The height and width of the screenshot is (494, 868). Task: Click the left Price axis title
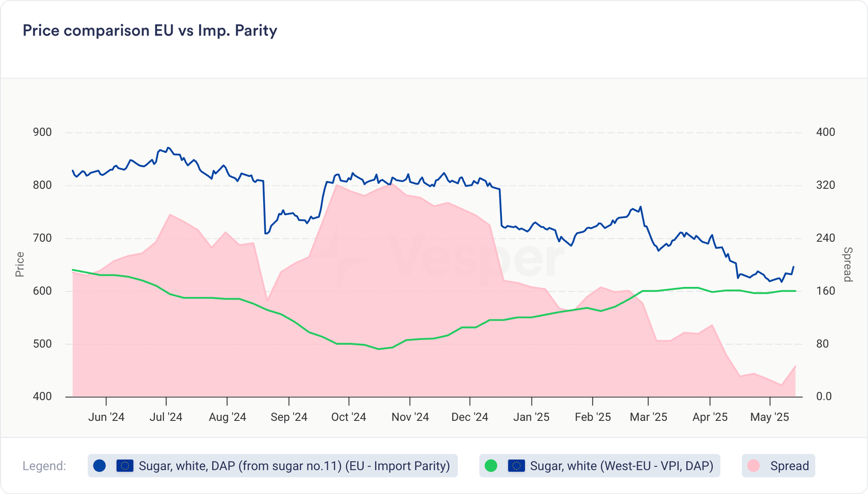pyautogui.click(x=20, y=264)
